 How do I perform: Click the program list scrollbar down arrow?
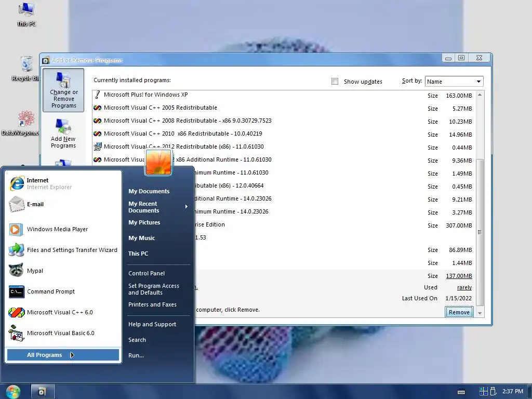point(480,313)
